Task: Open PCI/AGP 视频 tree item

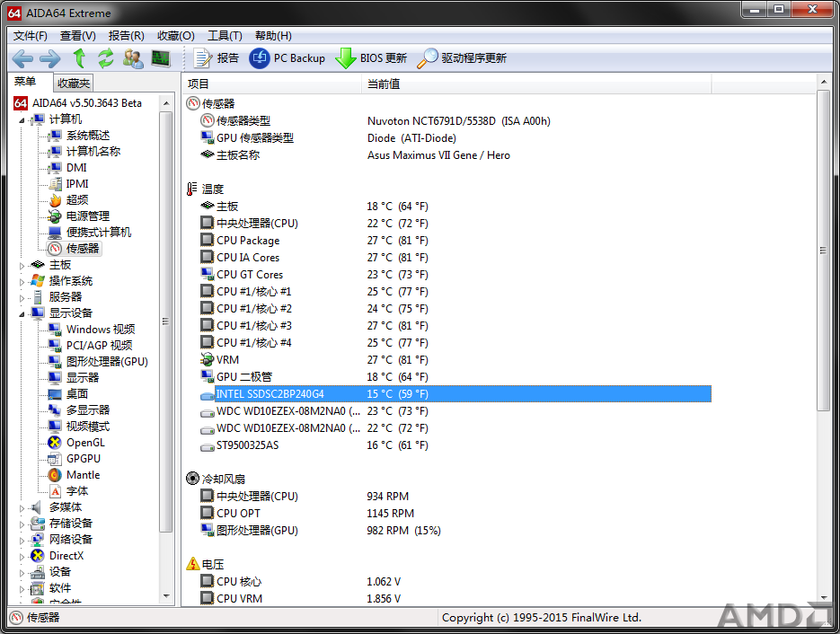Action: (90, 346)
